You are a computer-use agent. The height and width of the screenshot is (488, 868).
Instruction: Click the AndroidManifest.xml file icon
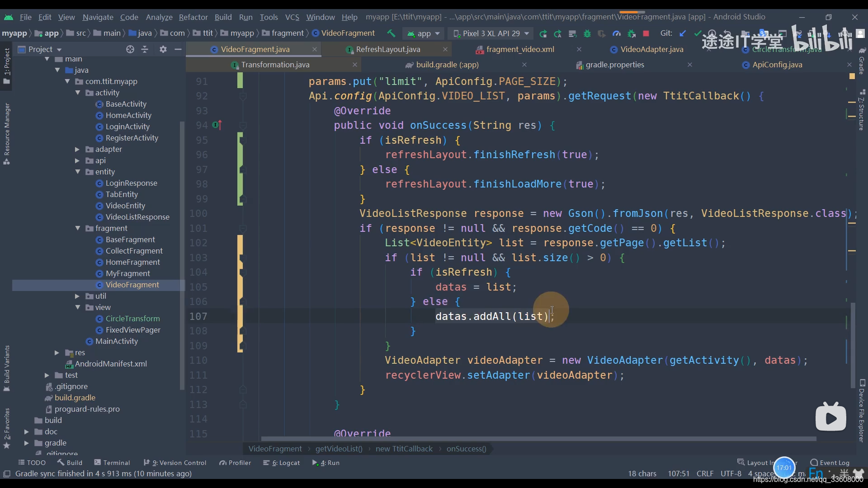point(69,364)
